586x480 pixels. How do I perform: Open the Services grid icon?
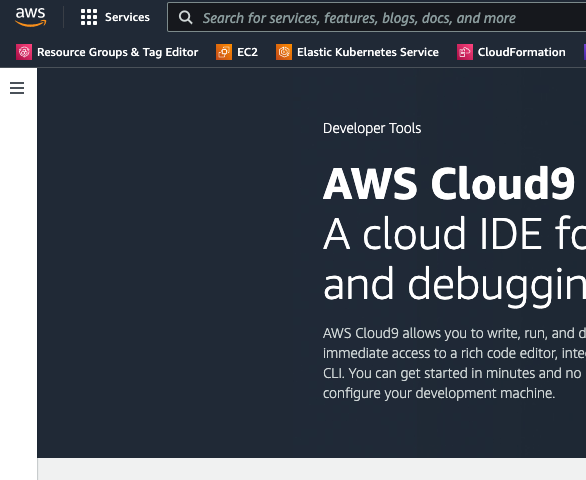coord(89,17)
